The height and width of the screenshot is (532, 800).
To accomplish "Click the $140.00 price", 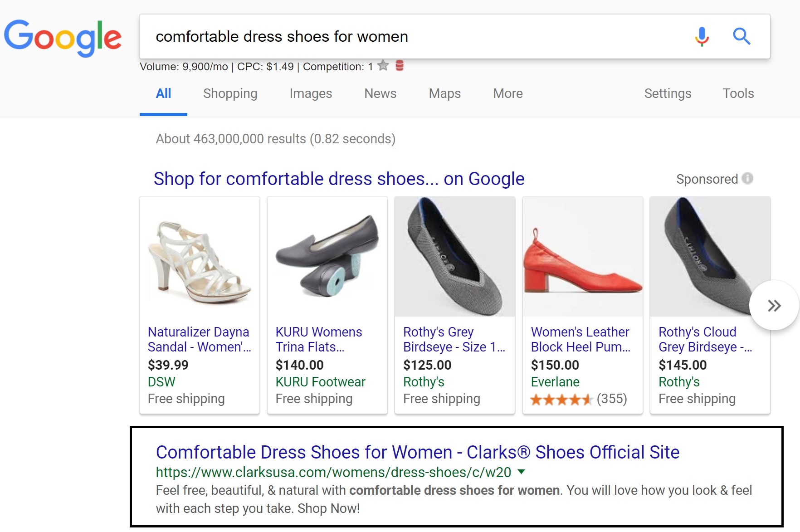I will [x=299, y=365].
